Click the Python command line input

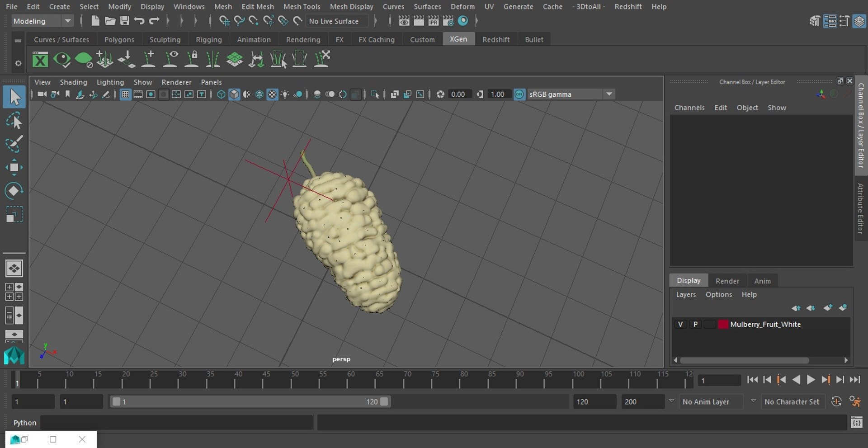[177, 423]
